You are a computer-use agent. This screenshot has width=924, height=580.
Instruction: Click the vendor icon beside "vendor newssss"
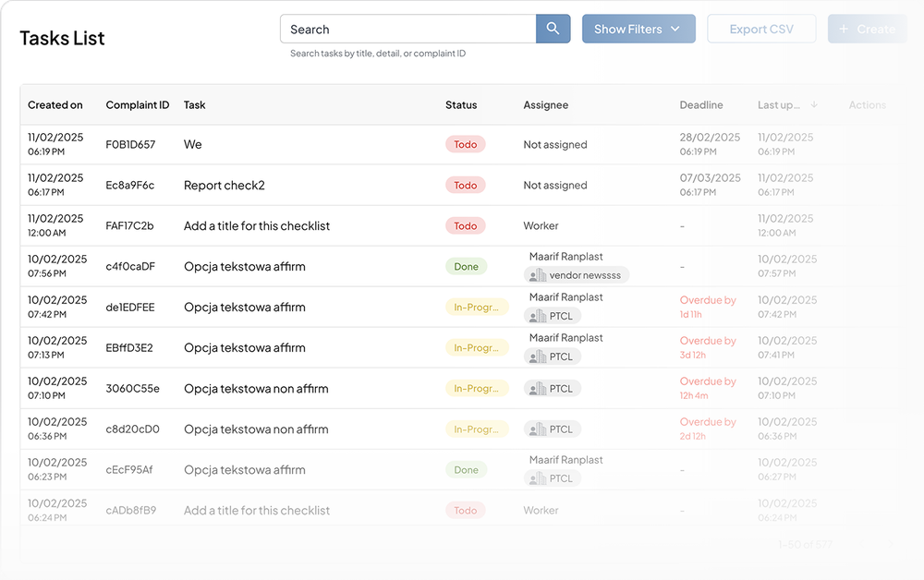537,275
